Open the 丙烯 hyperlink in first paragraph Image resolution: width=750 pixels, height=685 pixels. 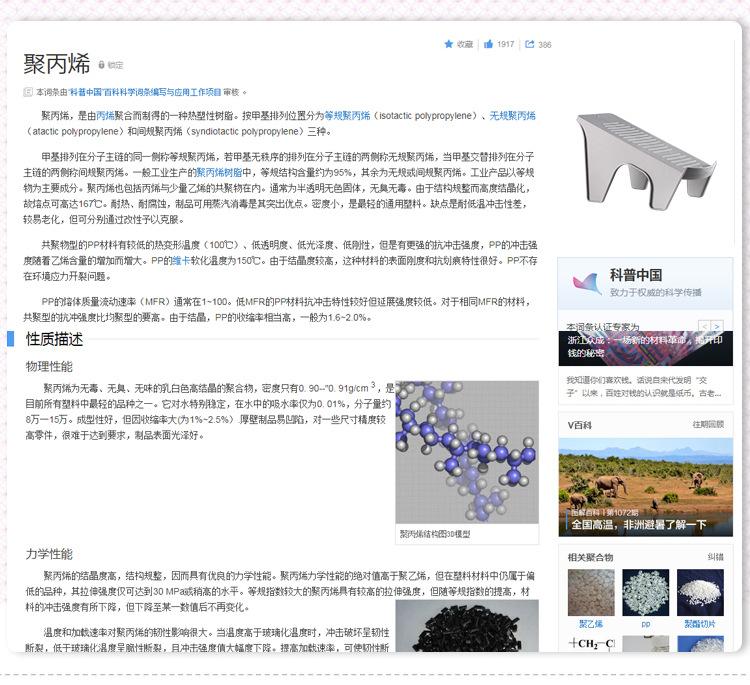click(x=106, y=116)
